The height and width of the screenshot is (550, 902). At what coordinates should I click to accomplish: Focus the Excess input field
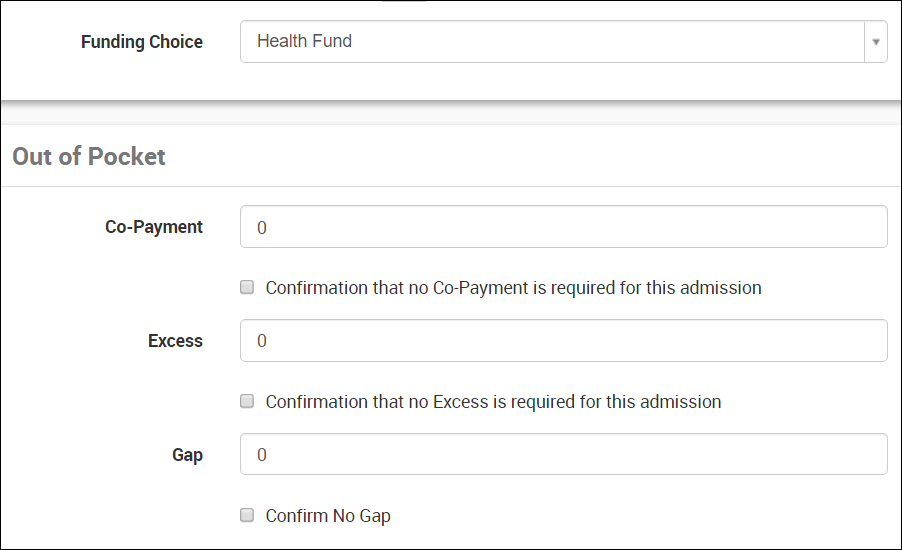[563, 341]
